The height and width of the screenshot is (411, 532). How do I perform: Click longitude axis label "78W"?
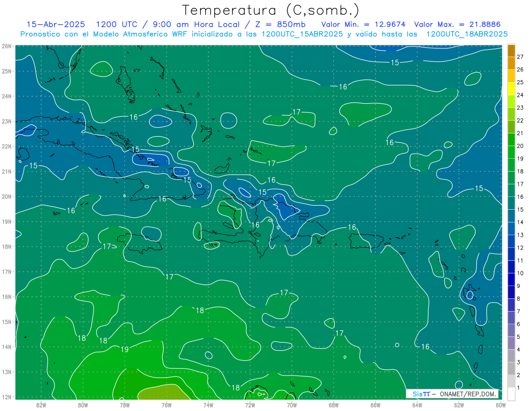coord(125,405)
